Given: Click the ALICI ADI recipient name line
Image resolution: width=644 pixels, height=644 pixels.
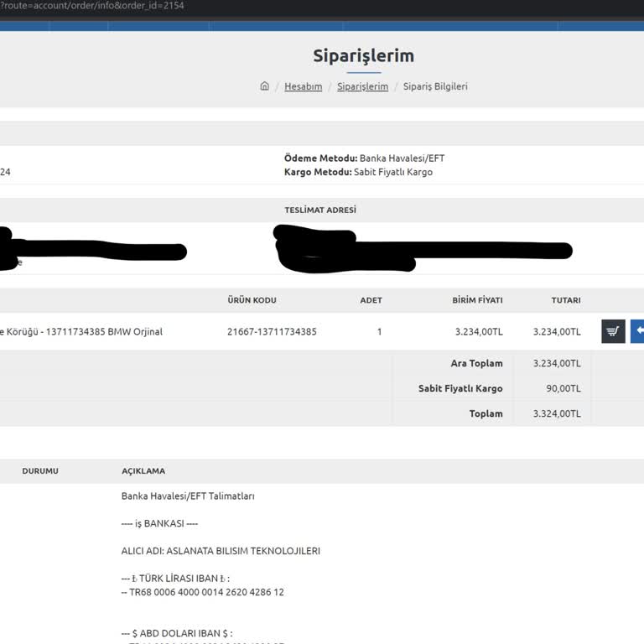Looking at the screenshot, I should point(221,551).
